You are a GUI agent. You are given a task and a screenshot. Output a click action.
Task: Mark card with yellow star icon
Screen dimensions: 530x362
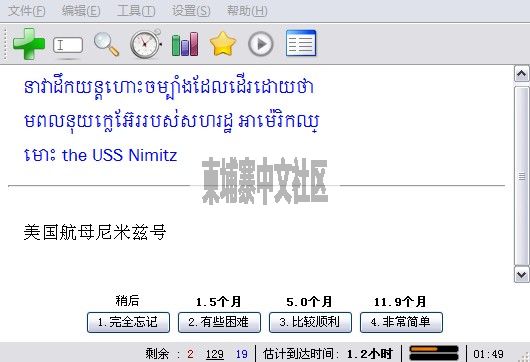[x=223, y=44]
